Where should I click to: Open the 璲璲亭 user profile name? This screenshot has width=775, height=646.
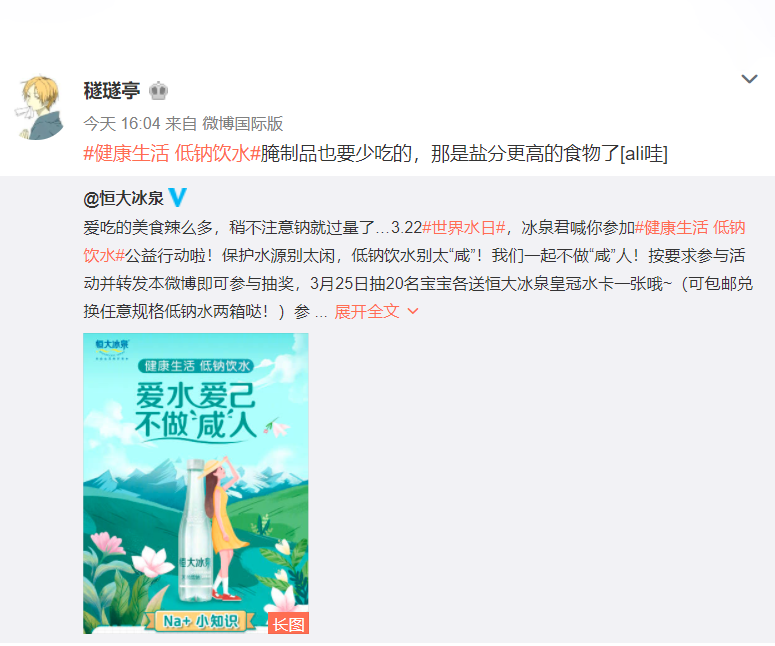[112, 91]
